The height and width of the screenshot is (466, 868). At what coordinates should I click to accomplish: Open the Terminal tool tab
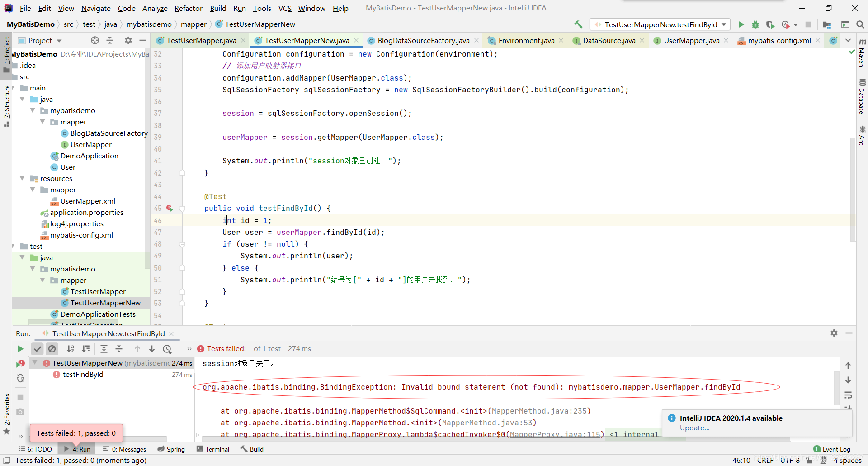tap(213, 449)
